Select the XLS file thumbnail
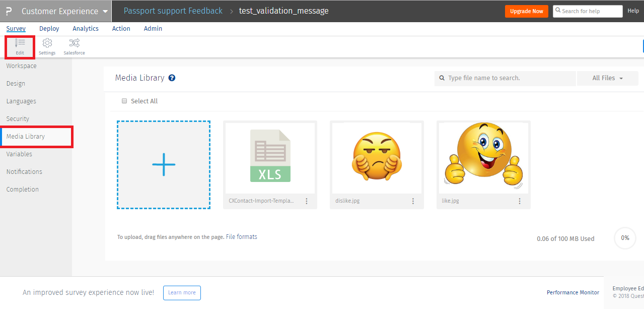This screenshot has width=644, height=309. tap(270, 157)
